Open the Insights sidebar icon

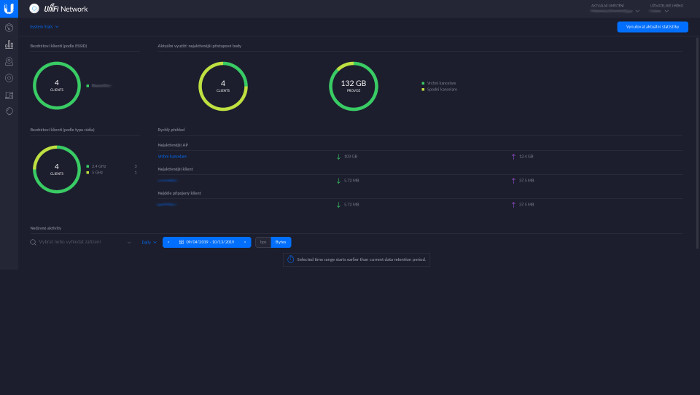click(9, 111)
